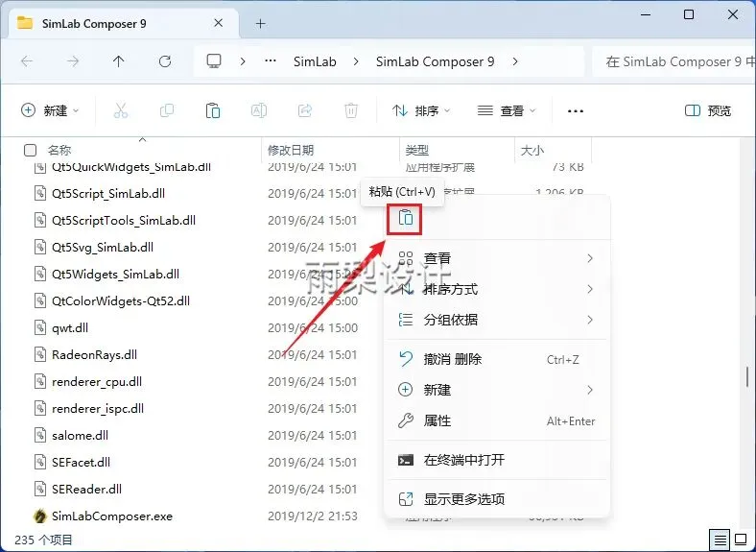756x552 pixels.
Task: Choose 显示更多选项 in the context menu
Action: click(497, 499)
